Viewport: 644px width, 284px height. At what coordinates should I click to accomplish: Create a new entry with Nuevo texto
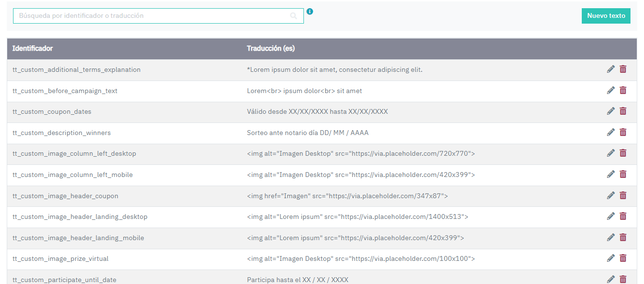tap(606, 15)
